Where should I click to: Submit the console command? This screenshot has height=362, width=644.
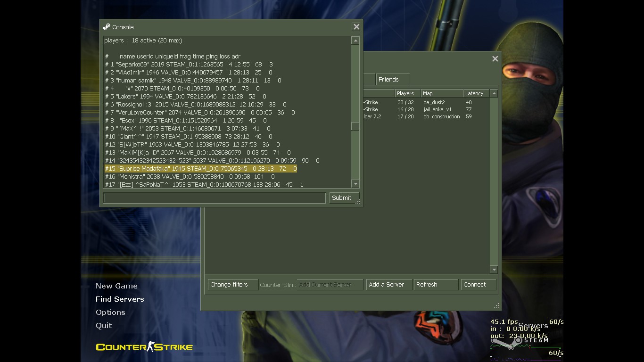click(x=344, y=198)
